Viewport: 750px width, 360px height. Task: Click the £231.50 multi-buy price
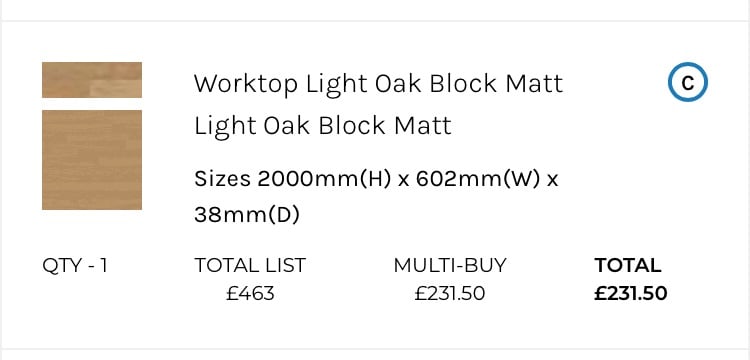(x=450, y=294)
